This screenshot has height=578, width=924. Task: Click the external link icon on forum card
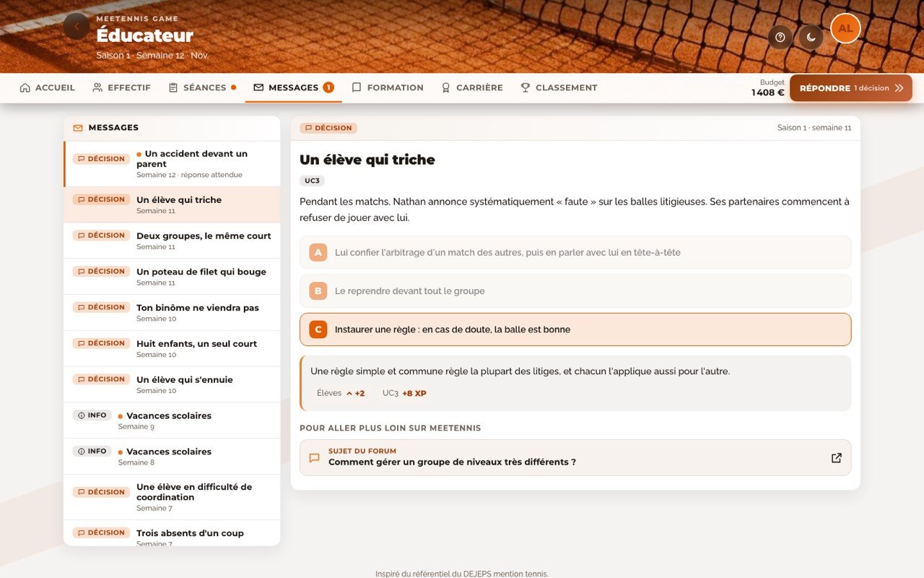(x=836, y=457)
